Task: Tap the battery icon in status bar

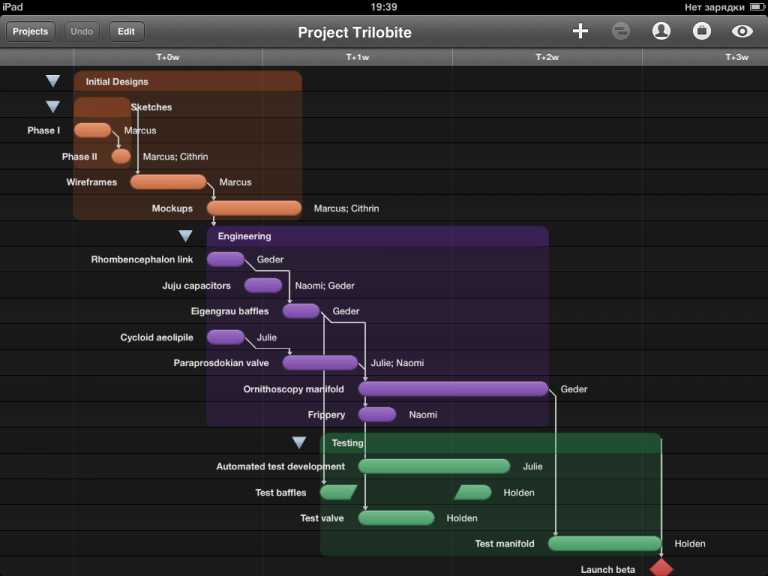Action: coord(757,7)
